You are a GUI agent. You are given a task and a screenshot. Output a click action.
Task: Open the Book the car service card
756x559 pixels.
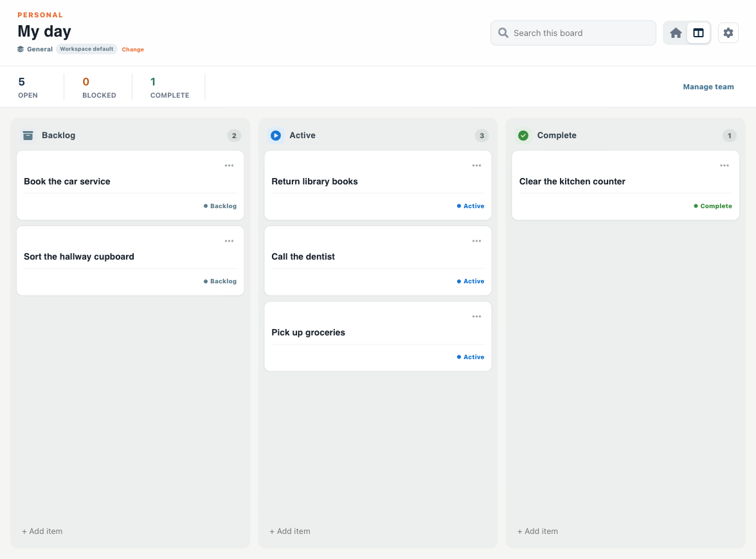point(130,186)
